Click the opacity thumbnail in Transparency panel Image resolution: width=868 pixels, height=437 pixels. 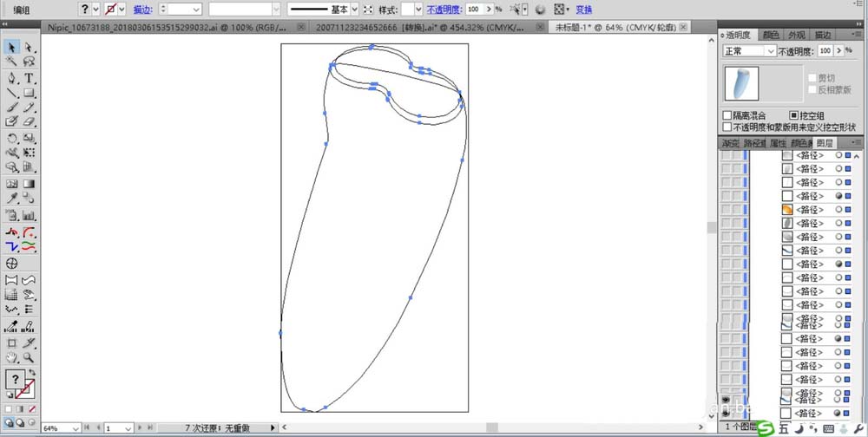click(x=740, y=83)
